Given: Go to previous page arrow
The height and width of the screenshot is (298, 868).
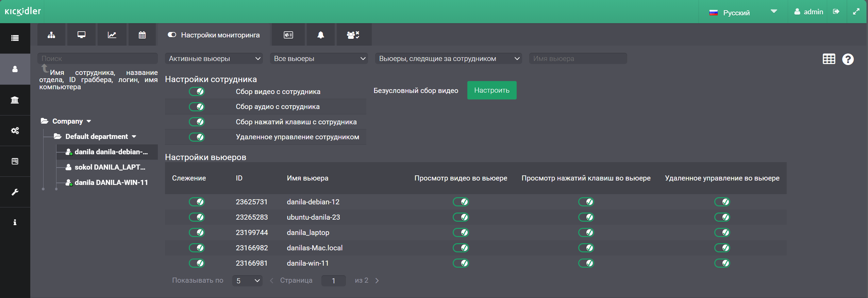Looking at the screenshot, I should [271, 281].
